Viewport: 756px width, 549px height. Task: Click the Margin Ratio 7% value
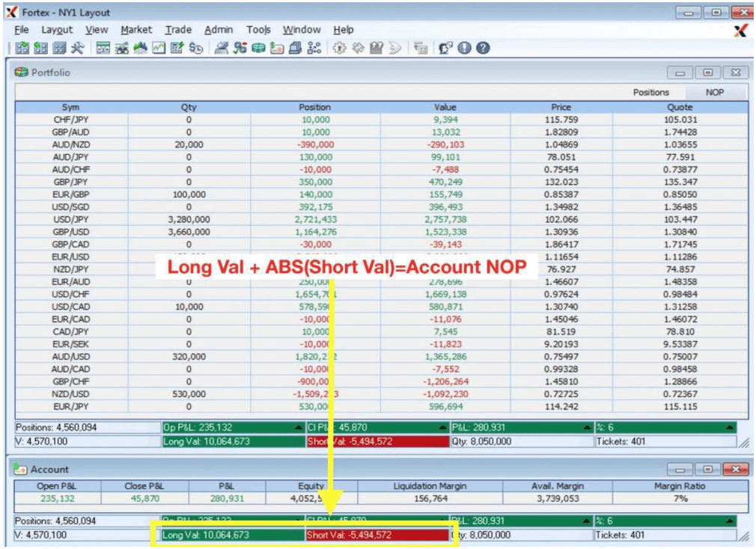click(x=680, y=499)
